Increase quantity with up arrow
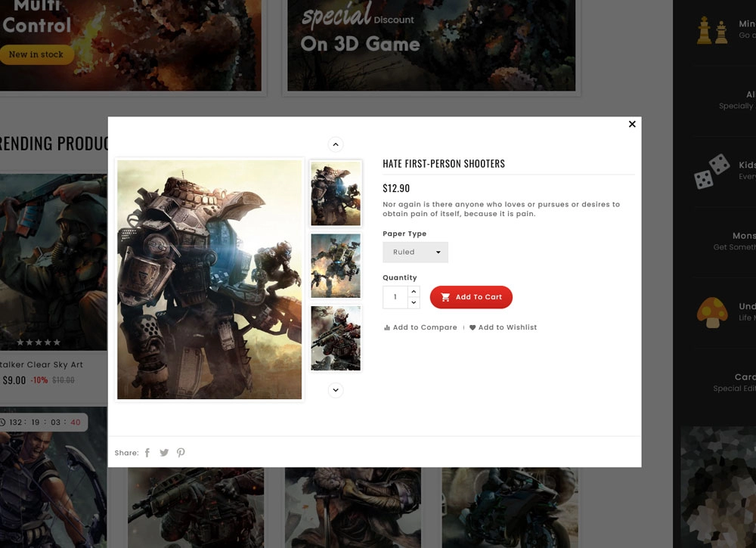 pos(414,292)
